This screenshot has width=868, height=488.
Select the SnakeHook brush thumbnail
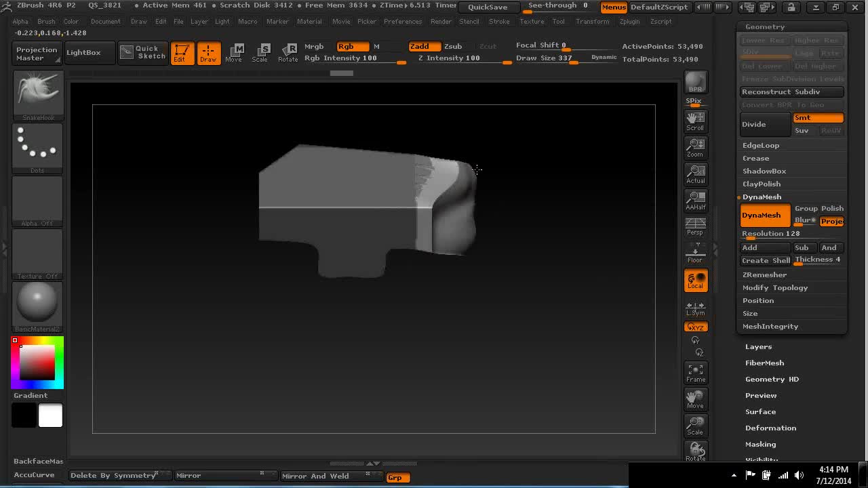click(x=38, y=96)
